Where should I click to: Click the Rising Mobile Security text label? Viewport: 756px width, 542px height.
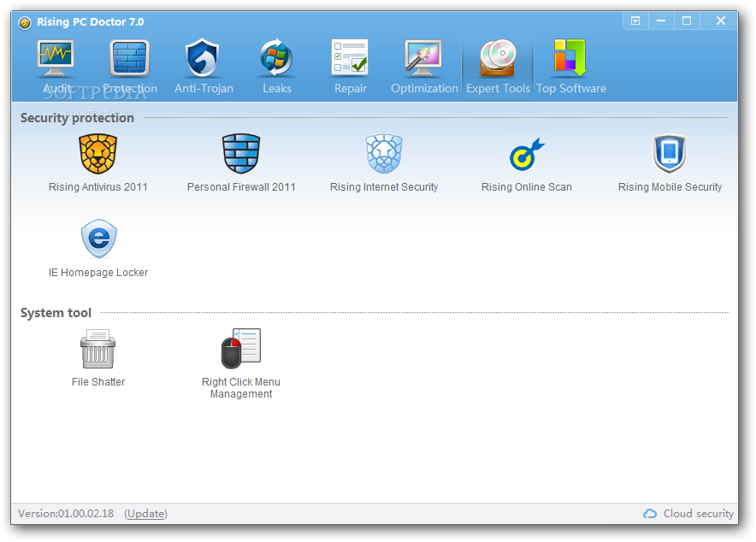pyautogui.click(x=670, y=187)
